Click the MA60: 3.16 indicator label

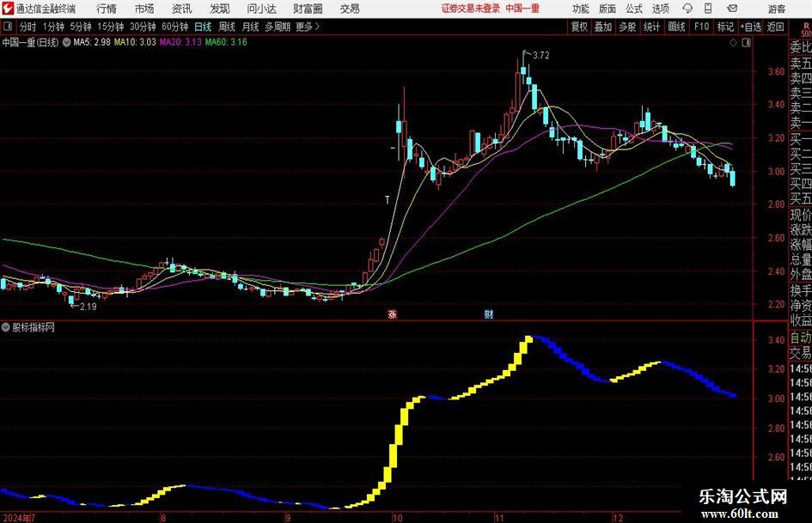[226, 42]
